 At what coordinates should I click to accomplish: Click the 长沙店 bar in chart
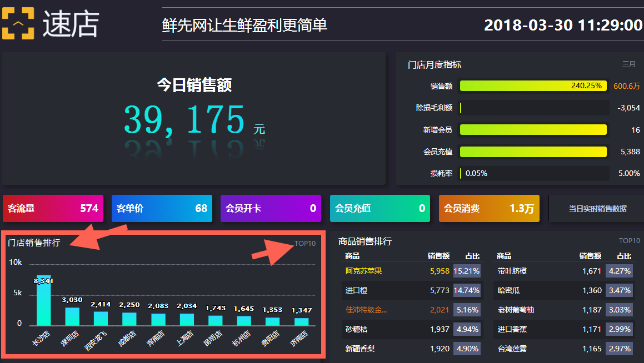click(44, 300)
